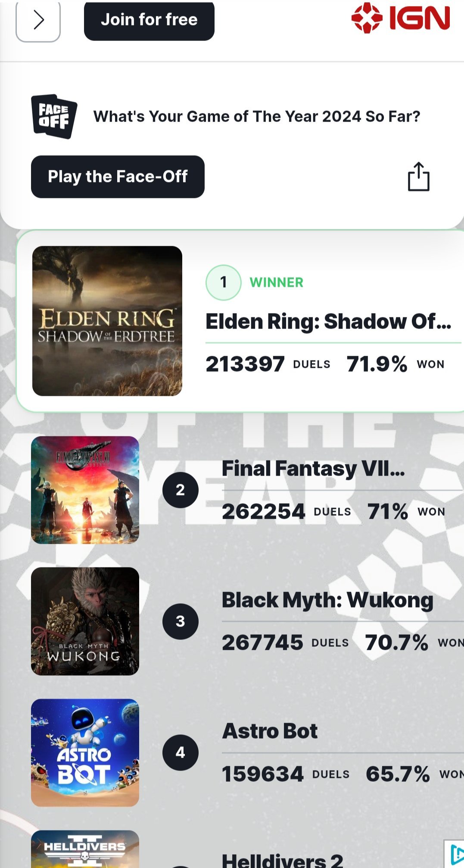Click the rank 1 winner badge
Viewport: 464px width, 868px height.
[224, 282]
